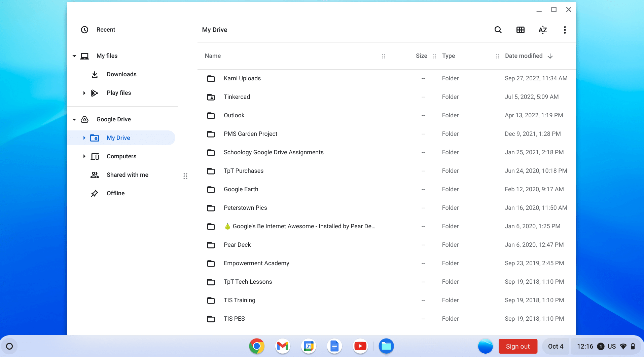Click the Type column resize handle
644x357 pixels.
498,56
